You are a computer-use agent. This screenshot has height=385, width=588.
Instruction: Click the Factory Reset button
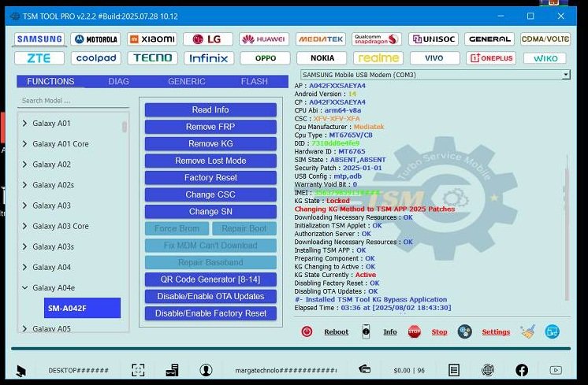pos(210,177)
